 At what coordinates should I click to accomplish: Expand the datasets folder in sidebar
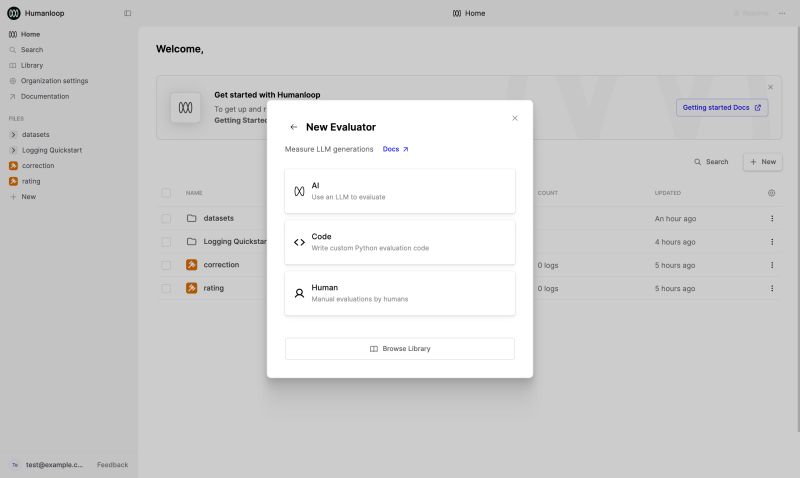[13, 135]
